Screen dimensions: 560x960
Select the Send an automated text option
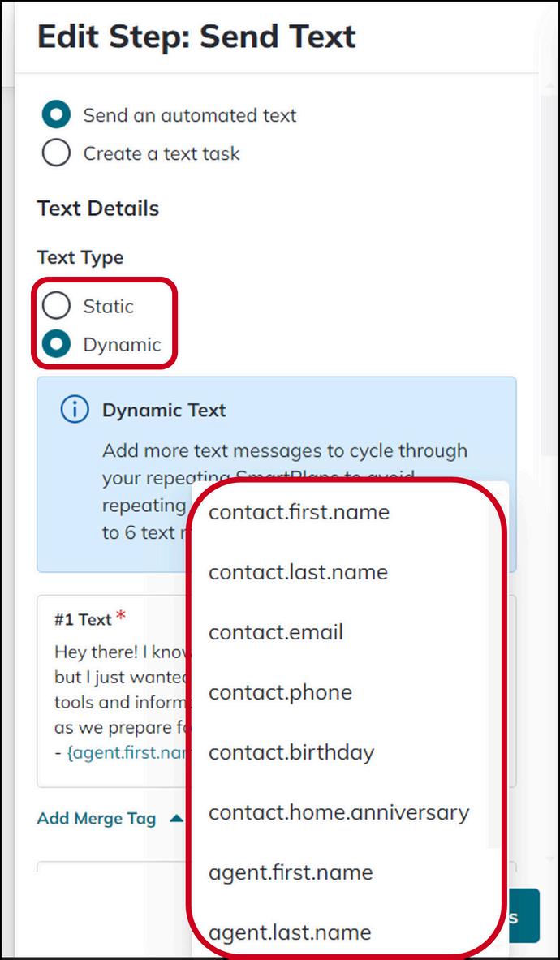(x=56, y=116)
